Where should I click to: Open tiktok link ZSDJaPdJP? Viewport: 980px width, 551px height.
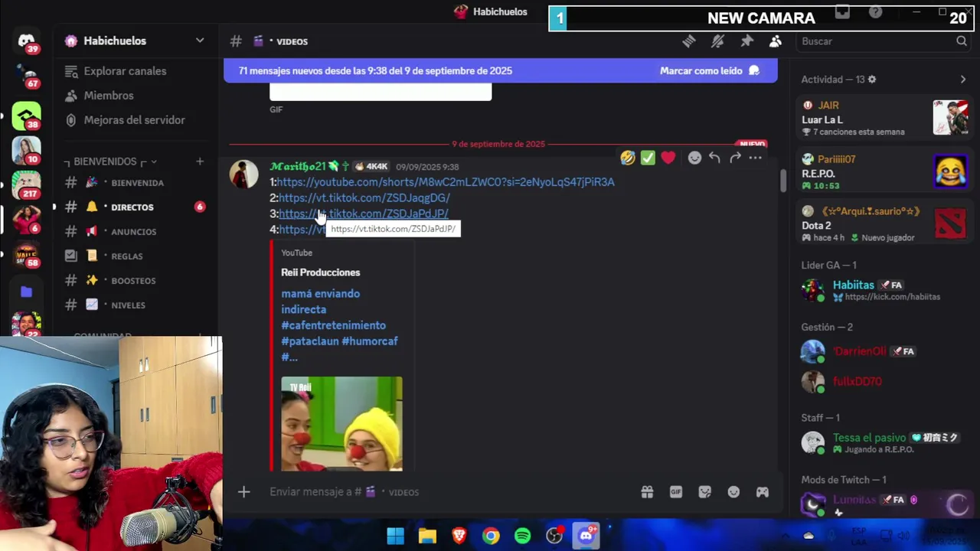click(364, 214)
